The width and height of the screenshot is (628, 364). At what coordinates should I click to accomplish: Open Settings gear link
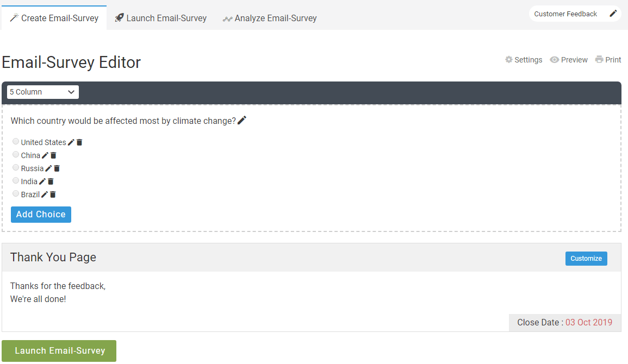[x=524, y=60]
